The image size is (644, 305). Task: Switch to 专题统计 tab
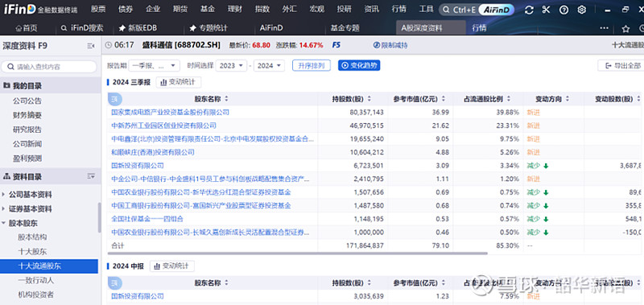pyautogui.click(x=208, y=28)
